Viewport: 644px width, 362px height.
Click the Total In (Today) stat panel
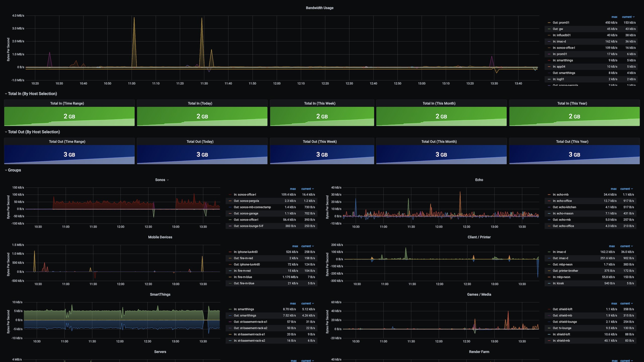click(202, 116)
